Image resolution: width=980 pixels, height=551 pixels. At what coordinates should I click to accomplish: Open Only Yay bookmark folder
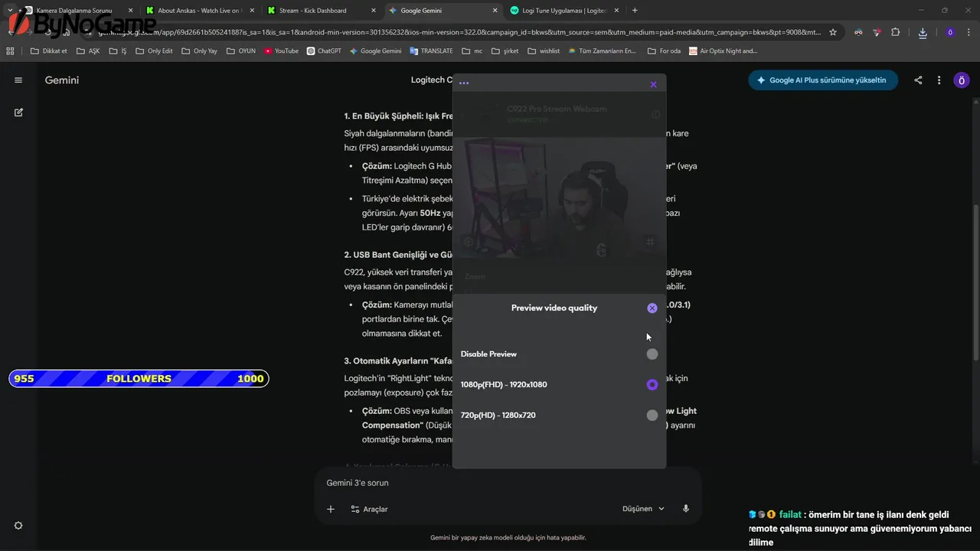pos(199,51)
